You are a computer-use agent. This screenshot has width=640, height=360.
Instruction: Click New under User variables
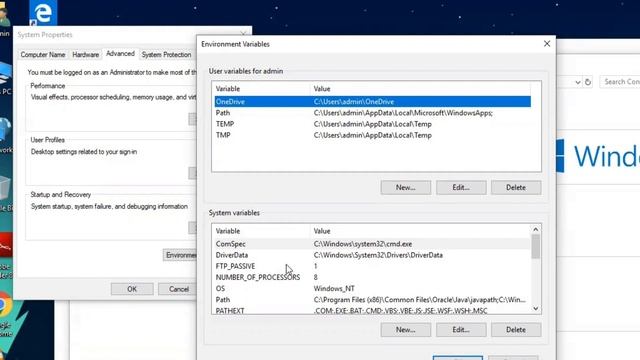click(x=405, y=187)
